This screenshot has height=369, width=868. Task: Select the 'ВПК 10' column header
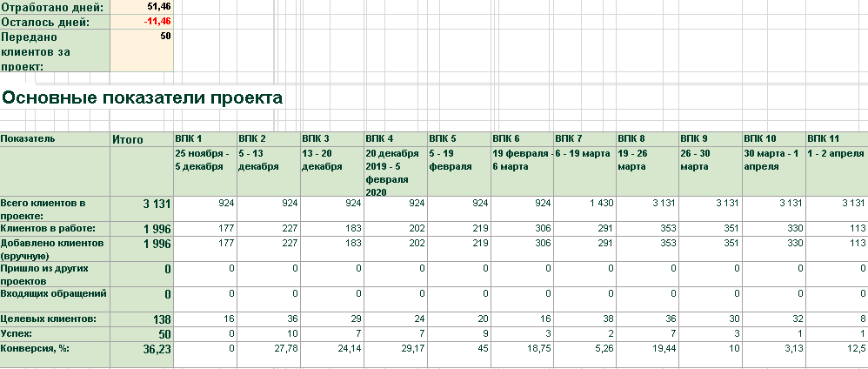pyautogui.click(x=773, y=139)
